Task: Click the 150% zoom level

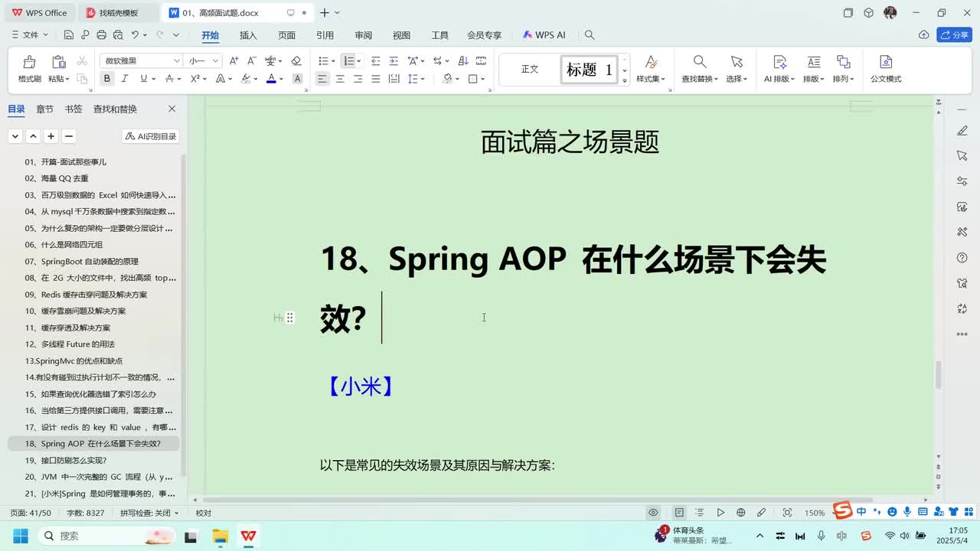Action: tap(815, 513)
